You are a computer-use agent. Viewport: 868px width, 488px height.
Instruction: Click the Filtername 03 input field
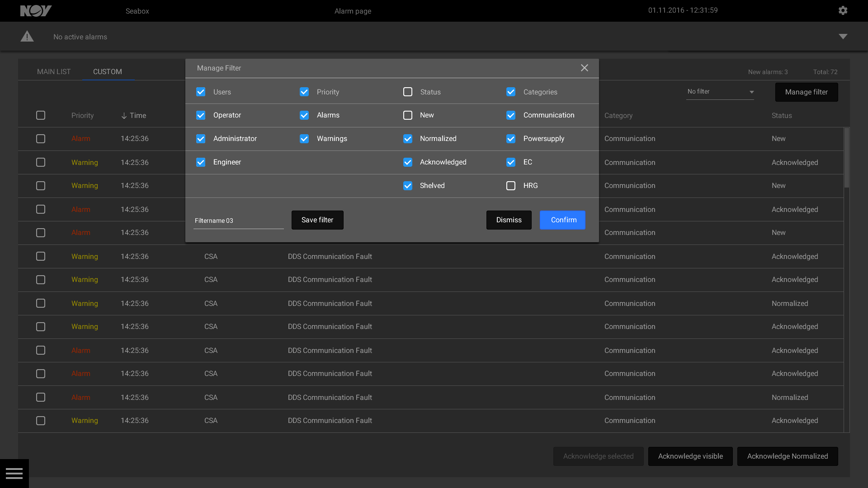pyautogui.click(x=239, y=221)
